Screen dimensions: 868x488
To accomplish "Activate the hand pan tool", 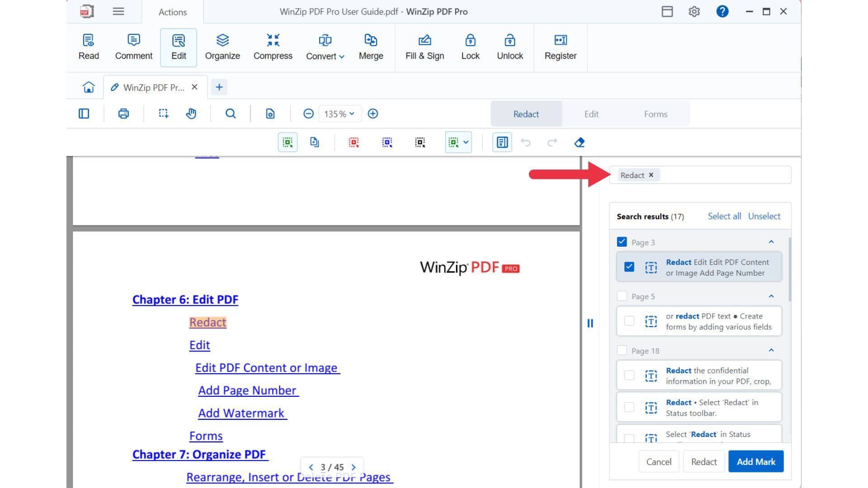I will point(191,114).
